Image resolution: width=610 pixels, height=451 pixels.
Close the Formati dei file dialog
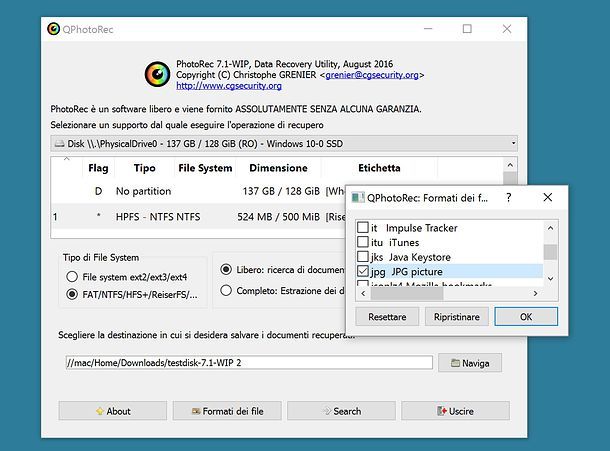click(547, 197)
